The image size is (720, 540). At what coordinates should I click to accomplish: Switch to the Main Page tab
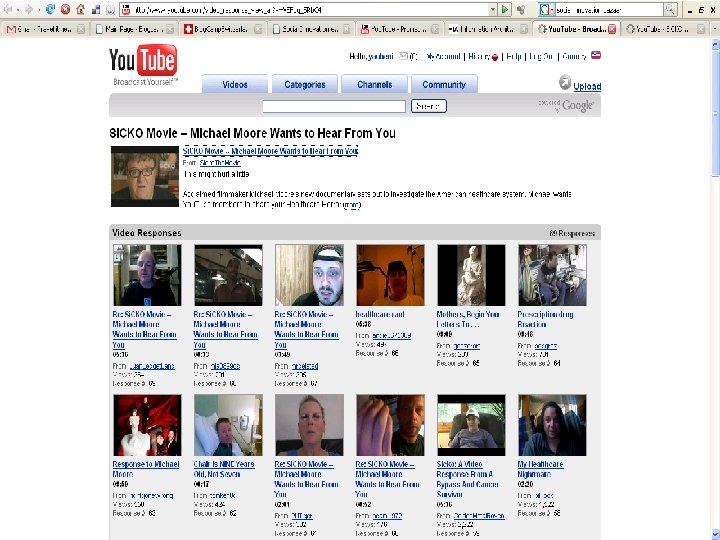coord(134,29)
